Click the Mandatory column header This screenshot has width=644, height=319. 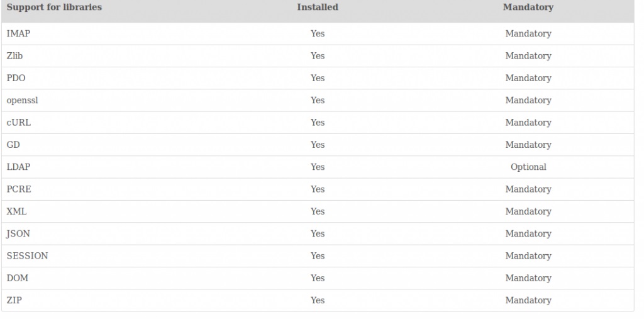pyautogui.click(x=528, y=8)
